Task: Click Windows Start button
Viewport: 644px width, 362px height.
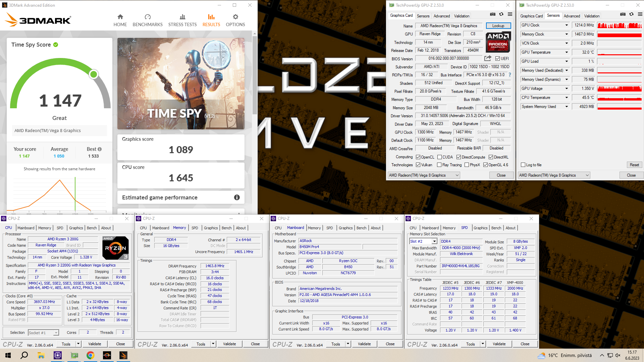Action: [8, 355]
